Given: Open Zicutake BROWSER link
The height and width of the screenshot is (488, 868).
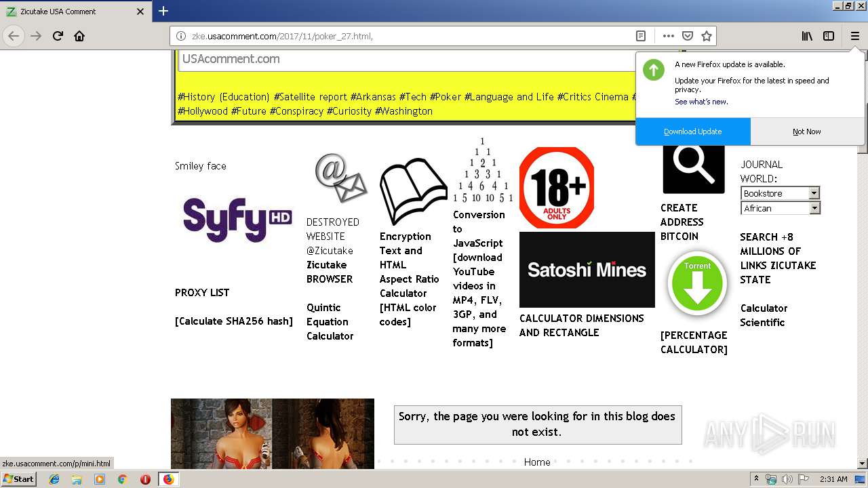Looking at the screenshot, I should click(330, 272).
